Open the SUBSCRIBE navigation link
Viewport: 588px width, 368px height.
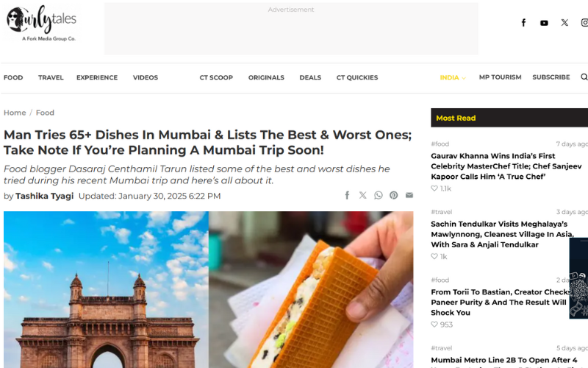pyautogui.click(x=551, y=77)
